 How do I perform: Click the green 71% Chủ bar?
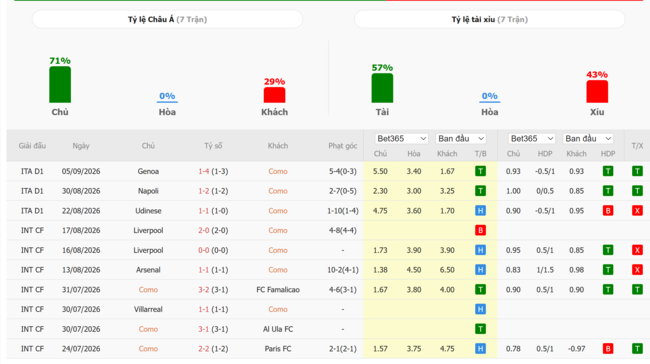click(60, 85)
